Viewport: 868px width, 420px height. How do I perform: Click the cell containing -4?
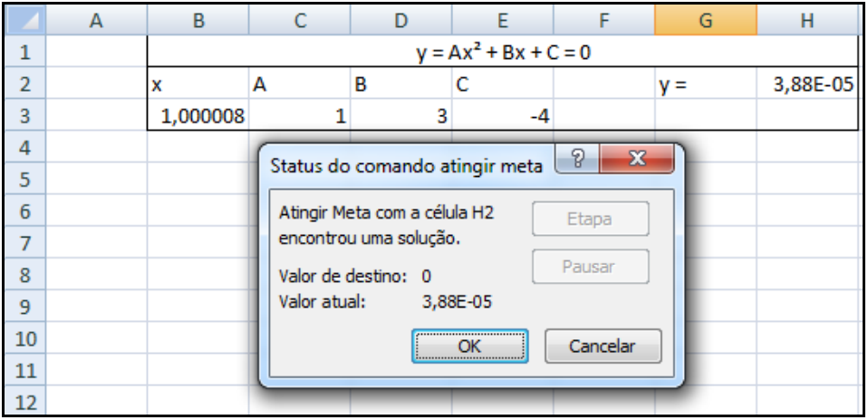click(503, 116)
